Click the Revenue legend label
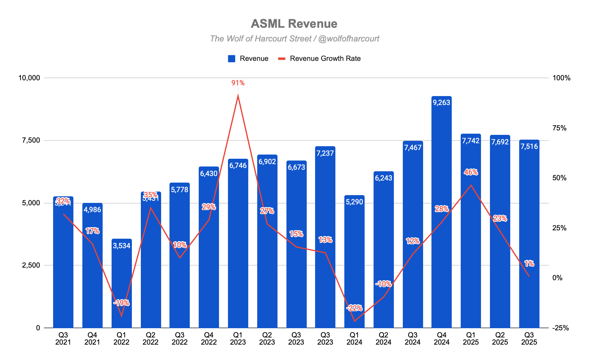This screenshot has width=589, height=364. click(x=254, y=58)
